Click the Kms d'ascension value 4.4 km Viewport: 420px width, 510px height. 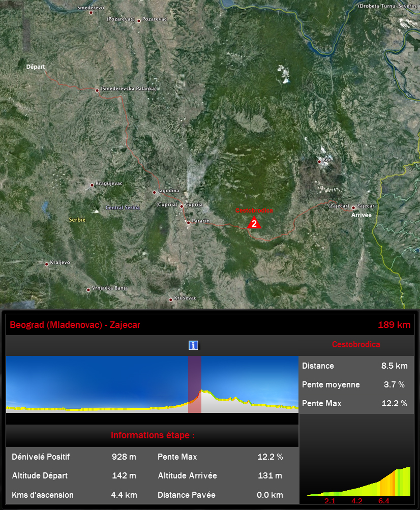(124, 495)
